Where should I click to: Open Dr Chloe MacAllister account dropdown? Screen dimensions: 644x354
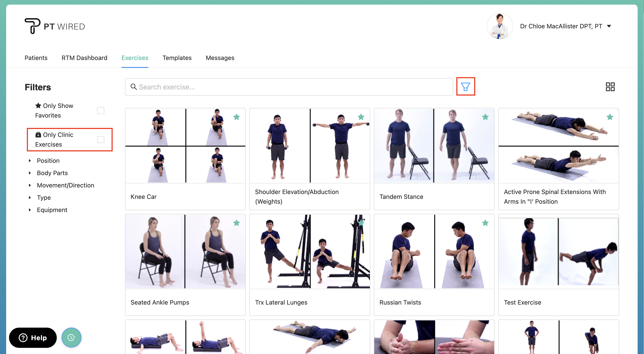609,26
